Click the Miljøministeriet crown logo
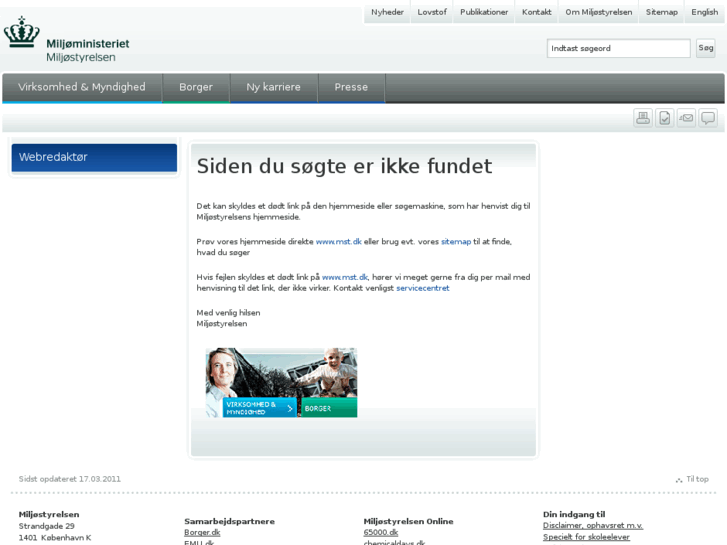 21,32
